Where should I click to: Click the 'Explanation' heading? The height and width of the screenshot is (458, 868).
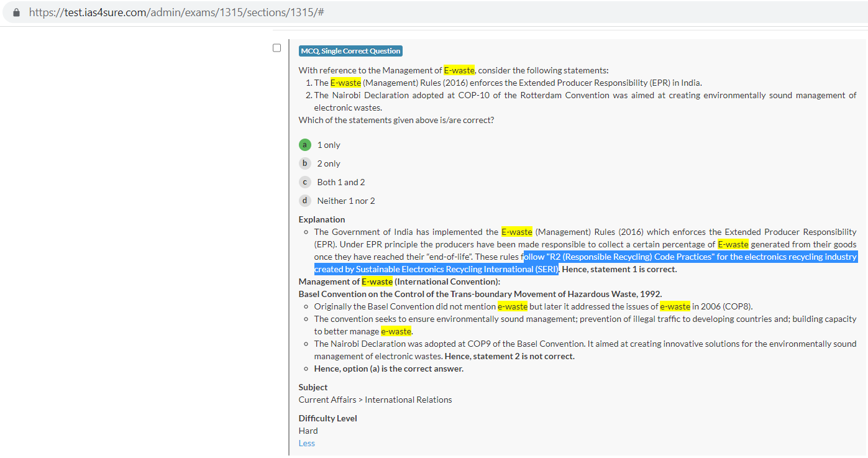click(x=321, y=219)
